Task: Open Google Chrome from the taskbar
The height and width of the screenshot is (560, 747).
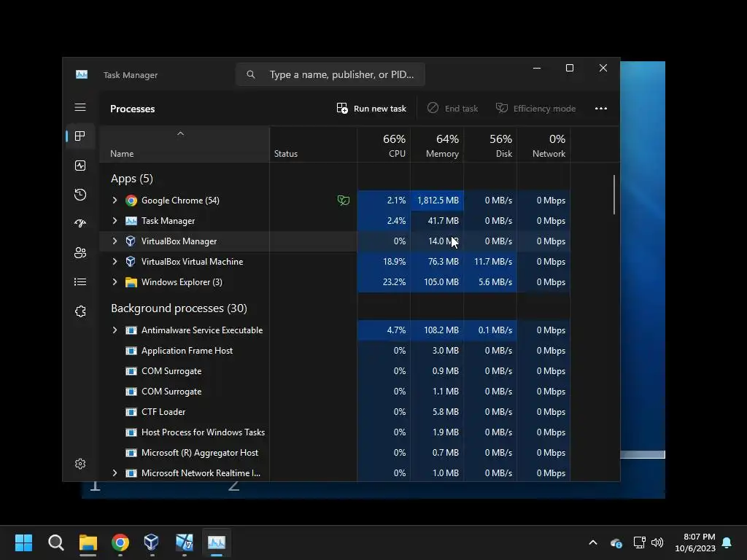Action: pos(120,542)
